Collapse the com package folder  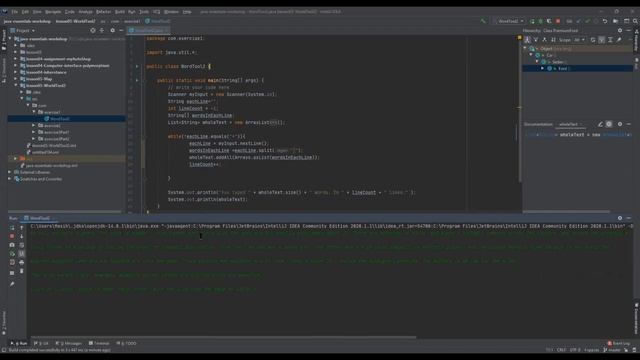tap(28, 105)
